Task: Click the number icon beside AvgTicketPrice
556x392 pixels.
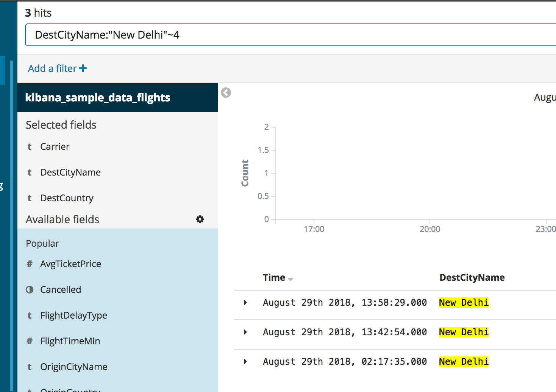Action: tap(29, 264)
